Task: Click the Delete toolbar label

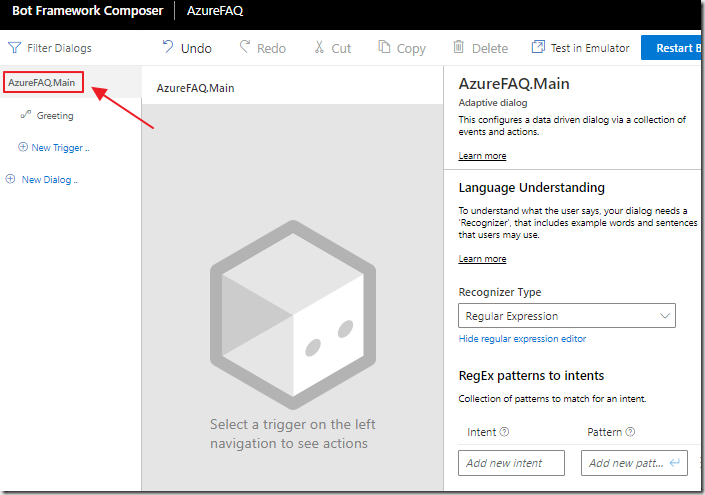Action: 490,48
